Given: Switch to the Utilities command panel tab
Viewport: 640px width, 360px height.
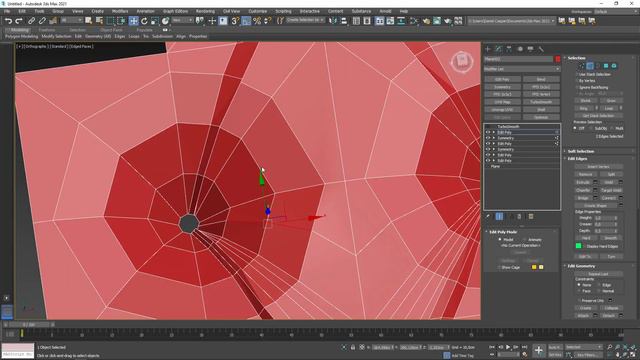Looking at the screenshot, I should point(541,49).
